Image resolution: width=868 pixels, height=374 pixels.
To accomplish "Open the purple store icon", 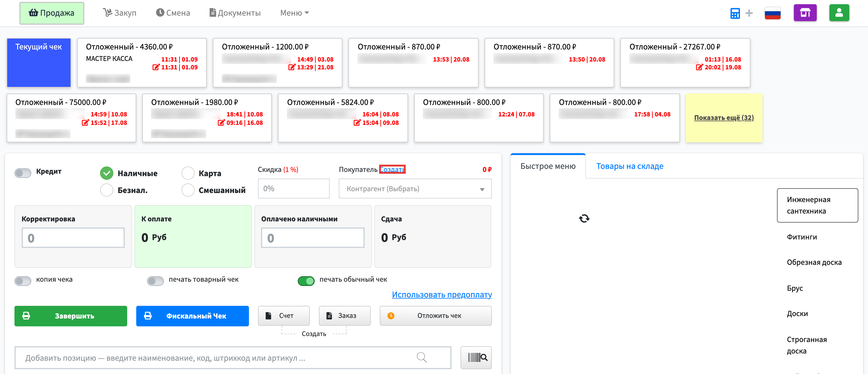I will tap(805, 13).
